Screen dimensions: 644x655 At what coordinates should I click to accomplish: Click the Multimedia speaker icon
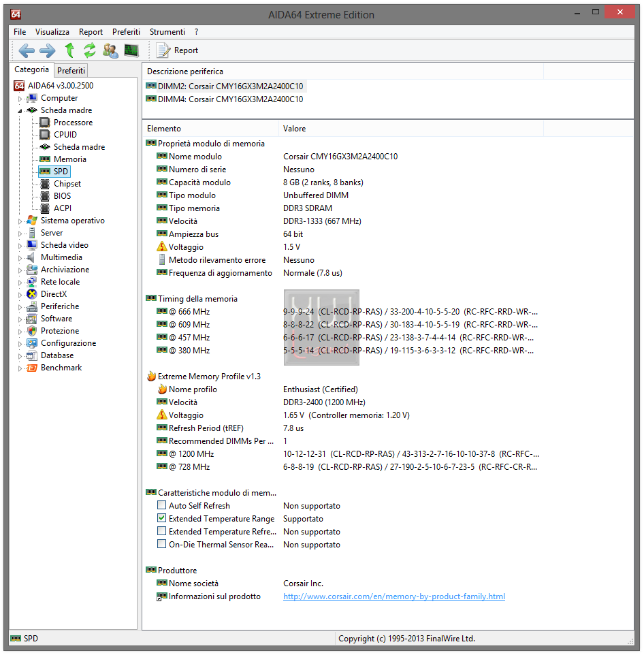tap(32, 257)
